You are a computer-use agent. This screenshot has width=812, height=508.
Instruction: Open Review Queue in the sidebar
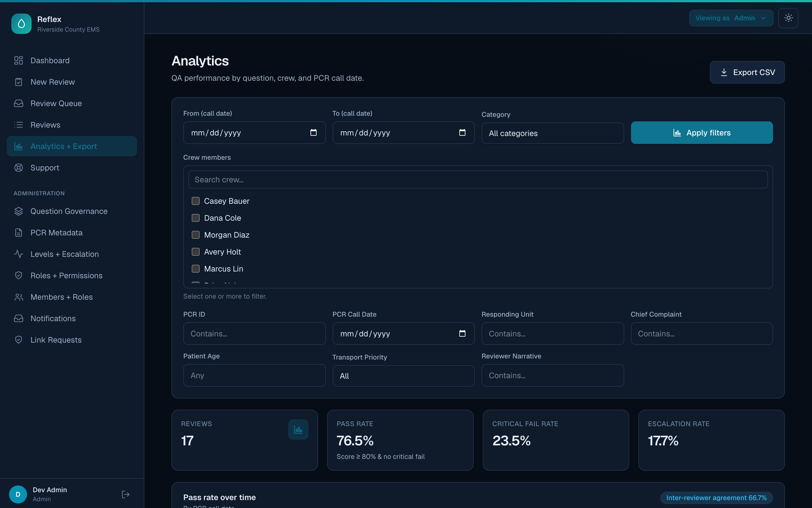[72, 104]
